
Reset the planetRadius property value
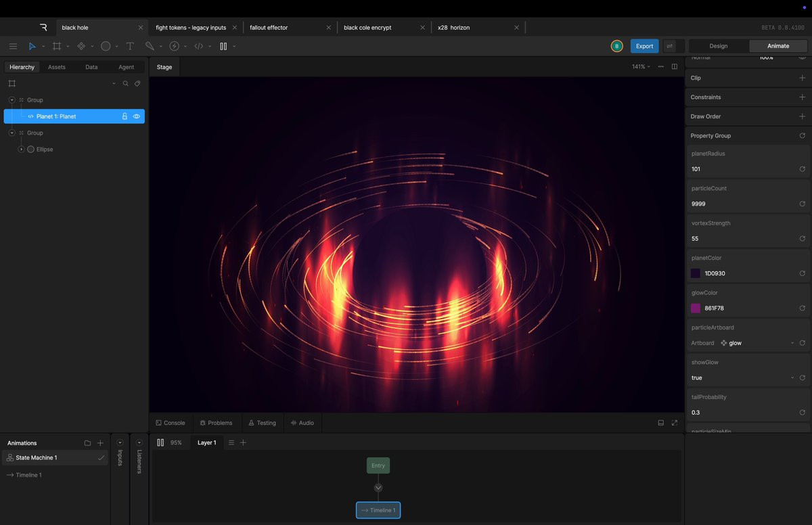click(802, 169)
